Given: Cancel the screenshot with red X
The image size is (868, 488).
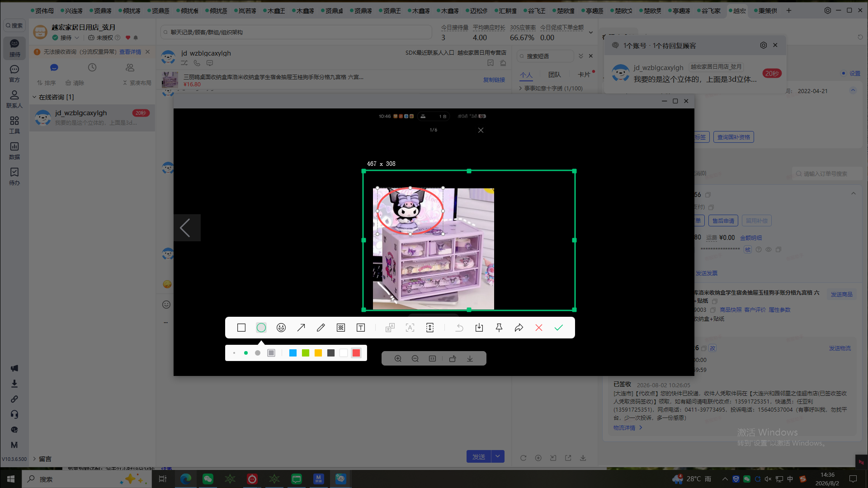Looking at the screenshot, I should coord(539,328).
